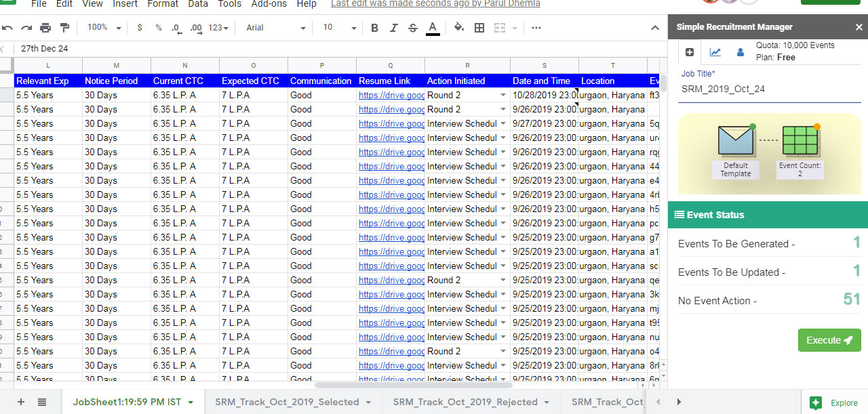Format selection as currency with $ icon
868x414 pixels.
140,28
